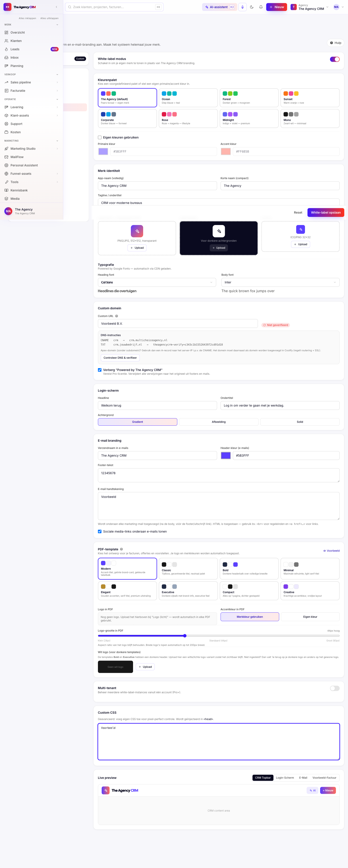The width and height of the screenshot is (348, 868).
Task: Expand Sales pipeline submenu
Action: [x=57, y=83]
